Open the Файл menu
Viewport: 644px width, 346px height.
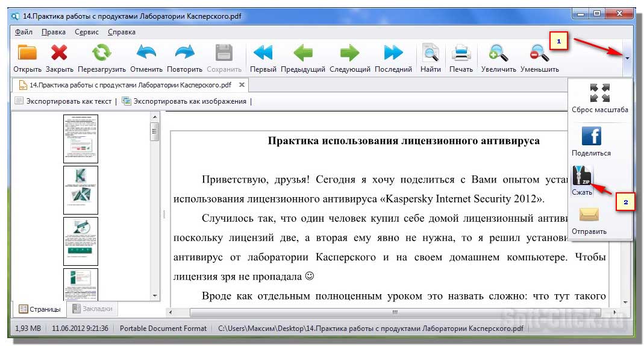click(x=24, y=32)
